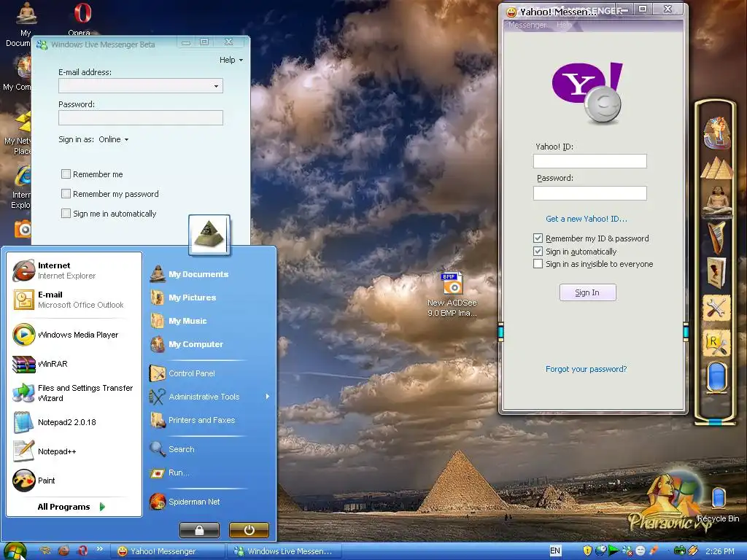
Task: Open the E-mail address dropdown
Action: click(216, 86)
